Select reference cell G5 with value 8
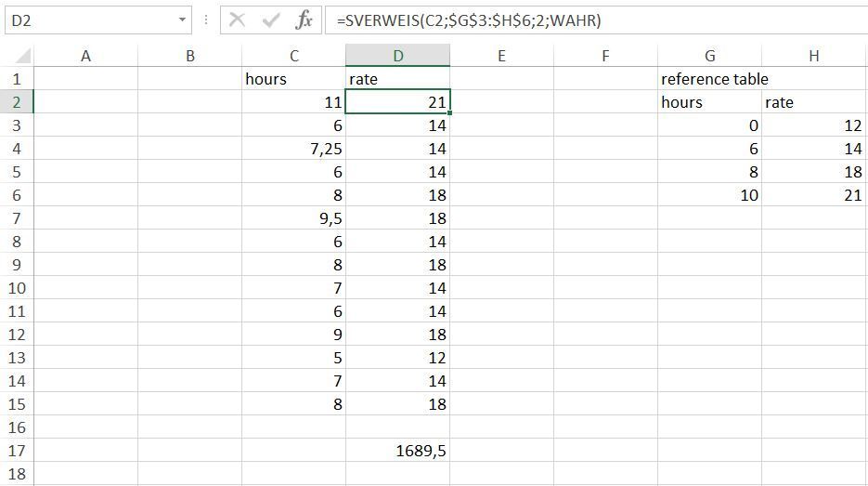The image size is (868, 486). click(x=709, y=172)
